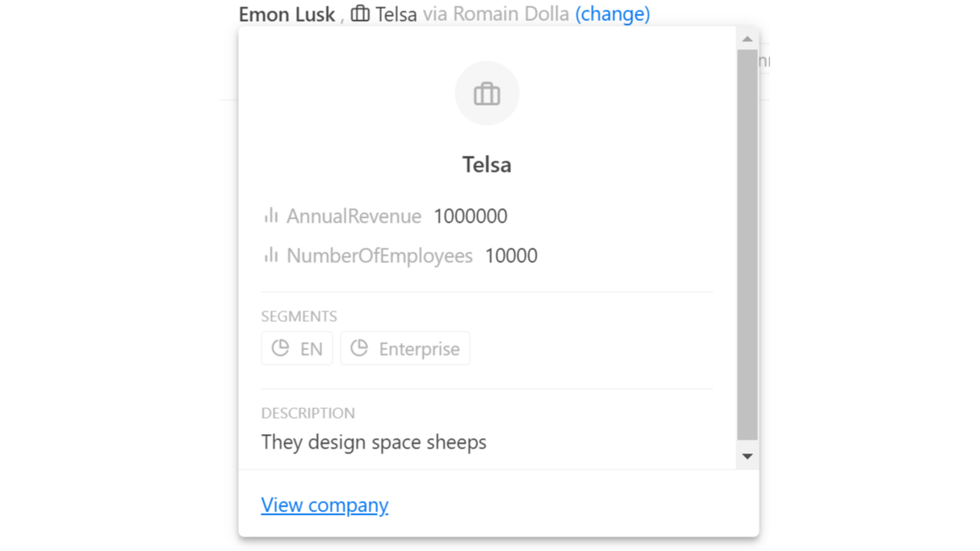Click the large briefcase company avatar

tap(487, 94)
